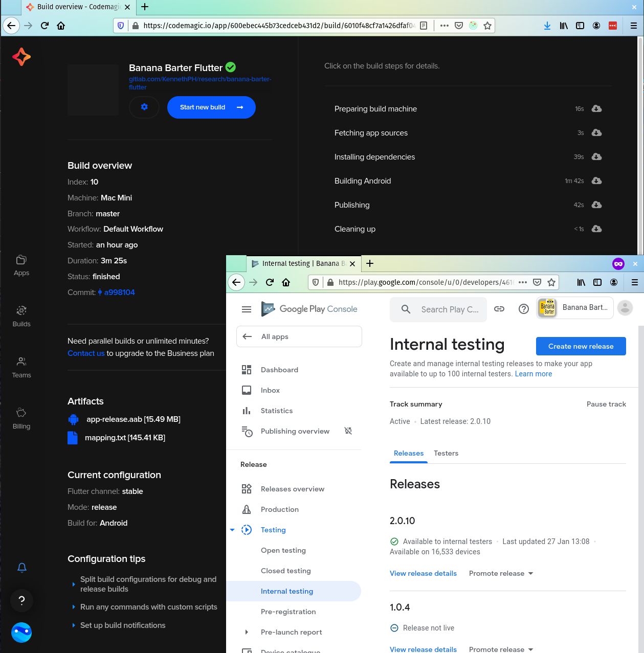The height and width of the screenshot is (653, 644).
Task: Bookmark Codemagic page with the star icon
Action: coord(487,26)
